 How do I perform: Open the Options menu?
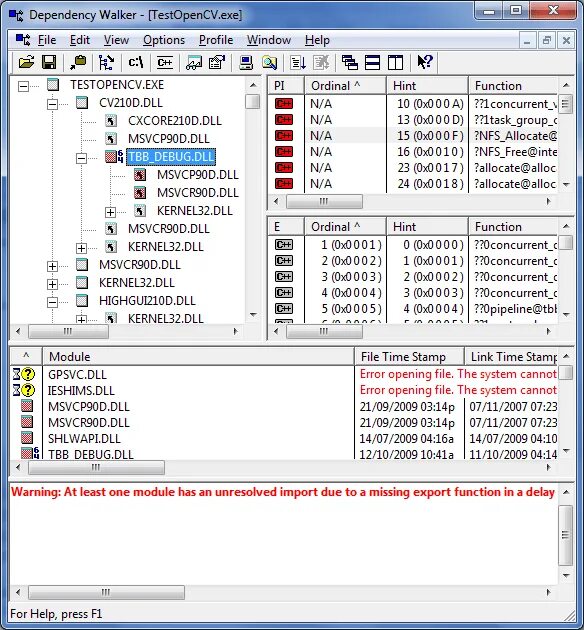pyautogui.click(x=164, y=40)
